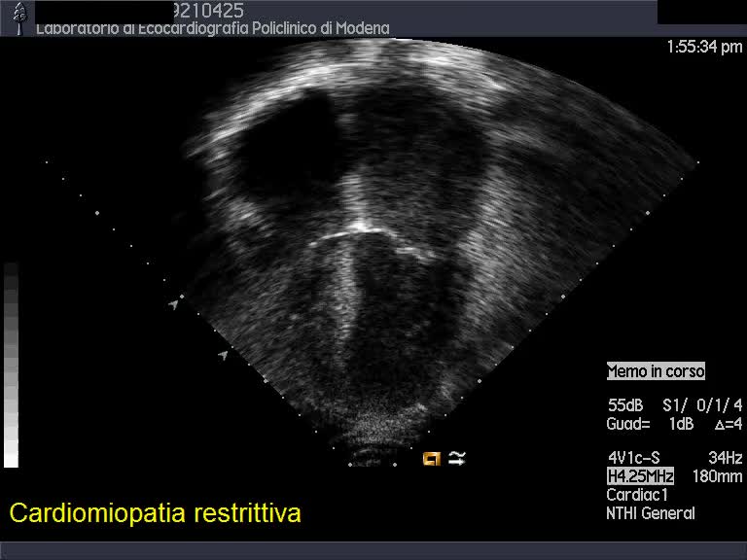Click the Δ=4 delta value

coord(728,424)
